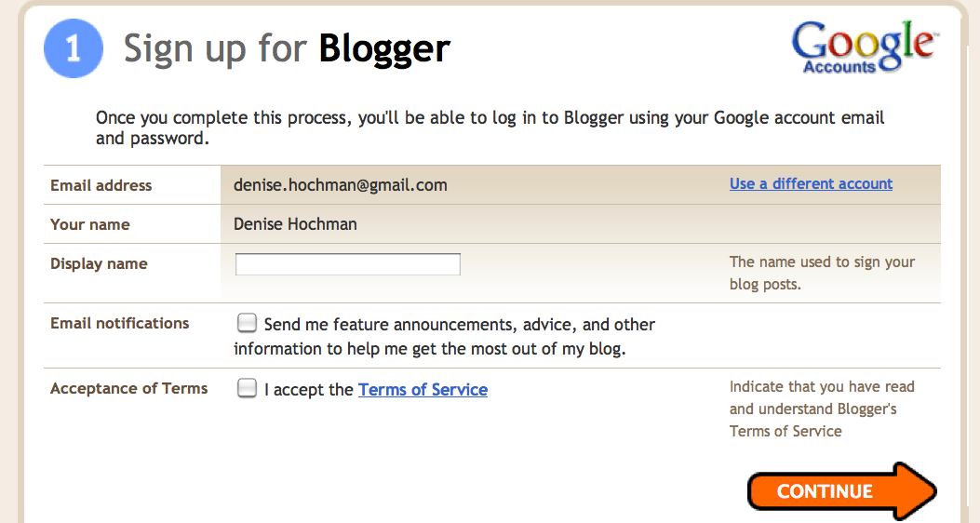Click the Display name input field
Image resolution: width=980 pixels, height=523 pixels.
(x=347, y=264)
